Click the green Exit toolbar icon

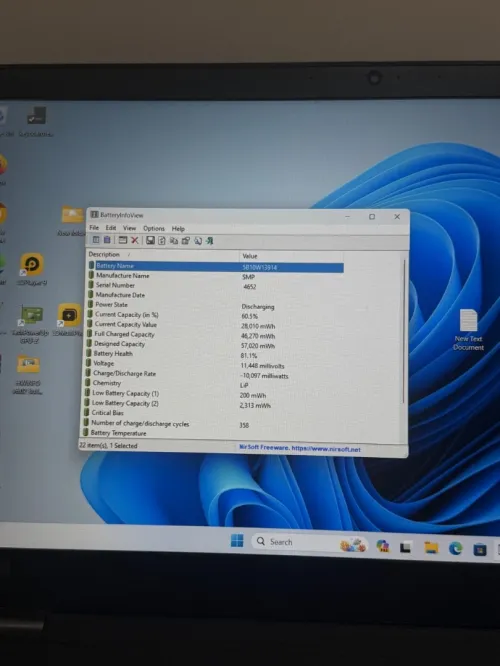point(209,241)
